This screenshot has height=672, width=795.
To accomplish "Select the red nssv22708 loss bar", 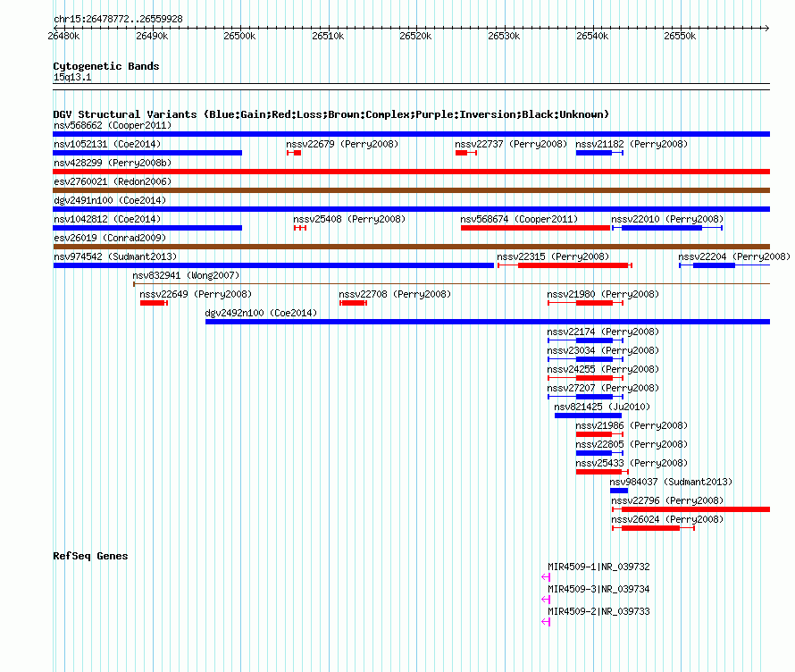I will click(x=354, y=303).
